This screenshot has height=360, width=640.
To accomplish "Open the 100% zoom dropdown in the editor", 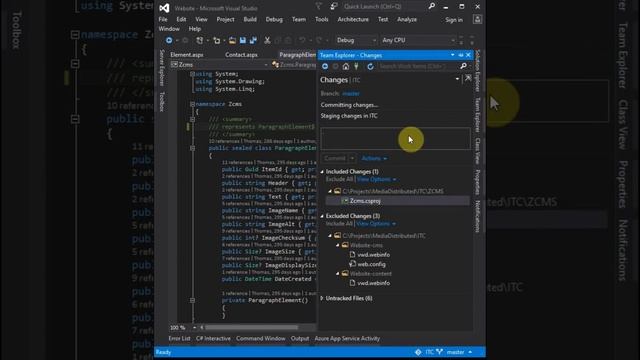I will point(194,327).
